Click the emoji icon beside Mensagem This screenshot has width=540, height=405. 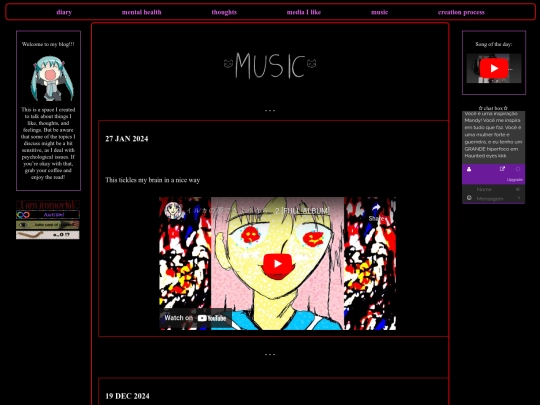pyautogui.click(x=469, y=198)
